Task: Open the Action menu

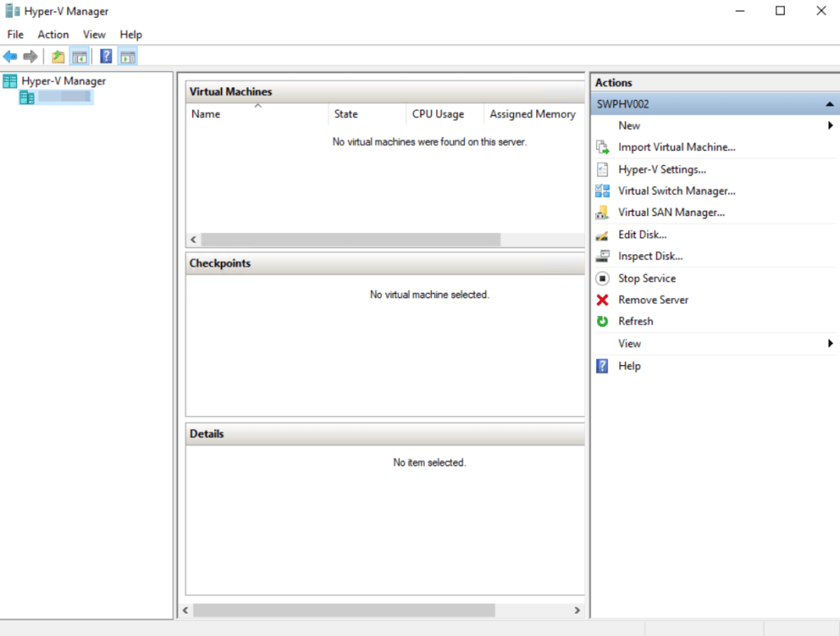Action: [x=53, y=34]
